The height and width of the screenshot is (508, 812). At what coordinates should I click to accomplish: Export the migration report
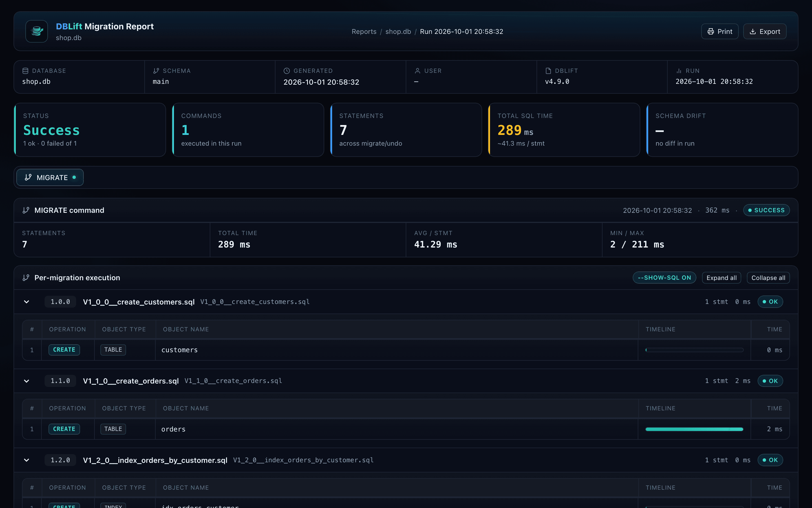[765, 31]
